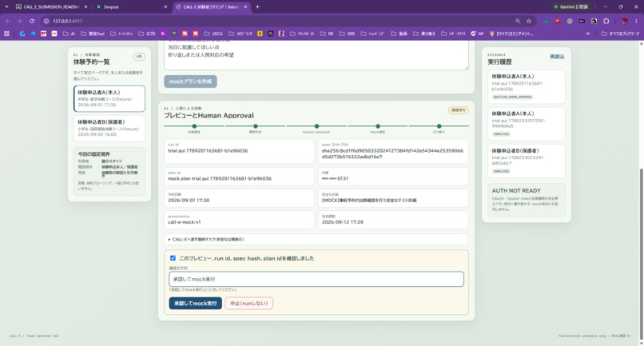Open a new browser tab with plus
Image resolution: width=644 pixels, height=346 pixels.
[257, 6]
